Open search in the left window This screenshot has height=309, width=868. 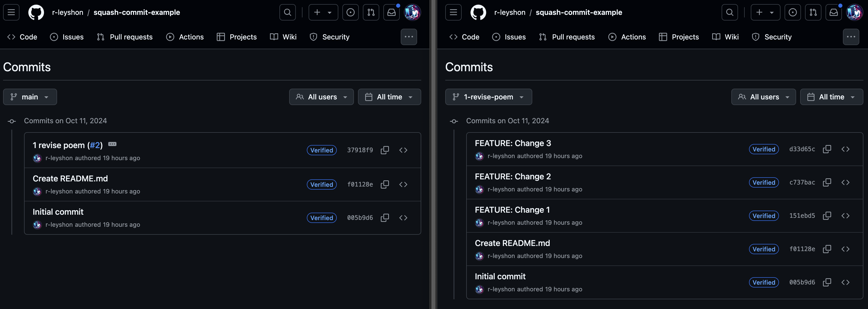pyautogui.click(x=287, y=13)
